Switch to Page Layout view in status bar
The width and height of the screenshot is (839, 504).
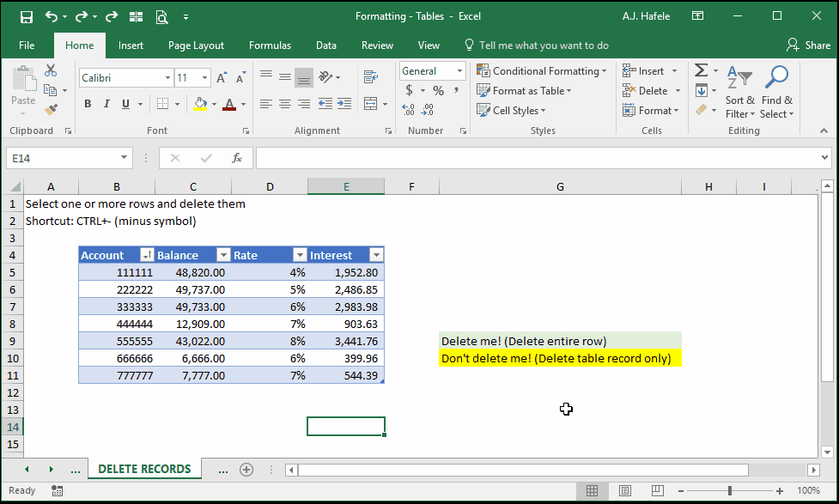(x=624, y=490)
